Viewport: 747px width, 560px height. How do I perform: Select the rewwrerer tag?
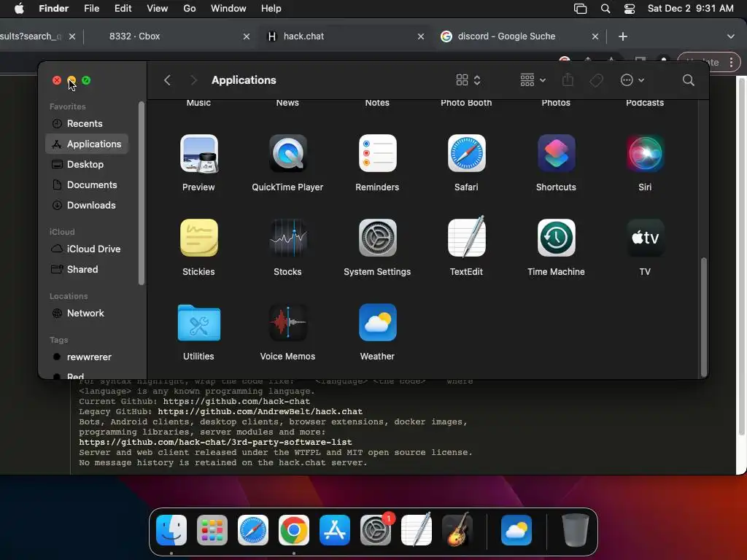pos(87,357)
